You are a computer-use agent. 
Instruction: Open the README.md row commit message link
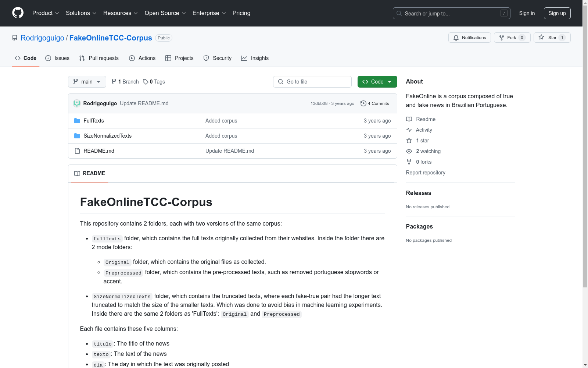pyautogui.click(x=230, y=151)
